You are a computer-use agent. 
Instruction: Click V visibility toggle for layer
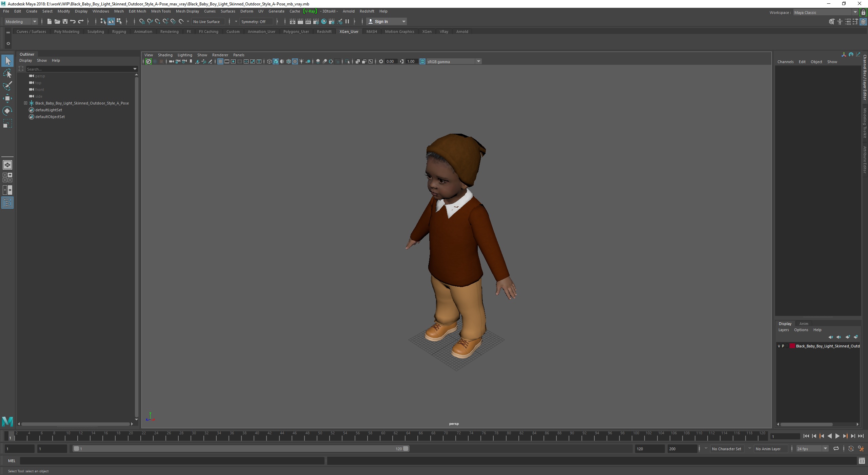[x=777, y=346]
